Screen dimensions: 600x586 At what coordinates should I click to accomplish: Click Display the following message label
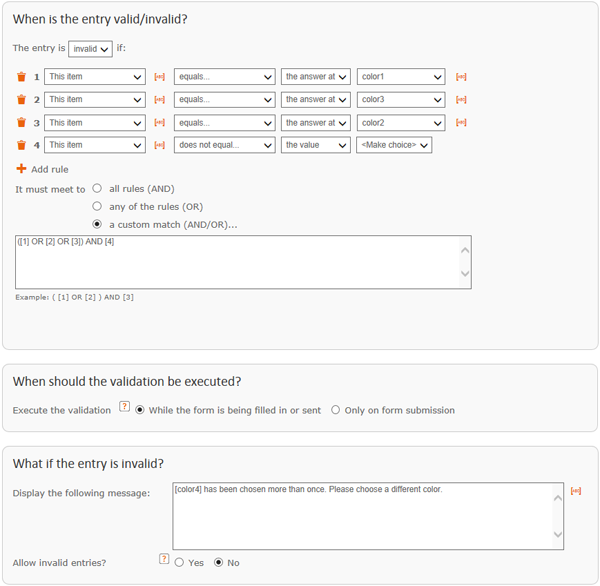coord(81,493)
